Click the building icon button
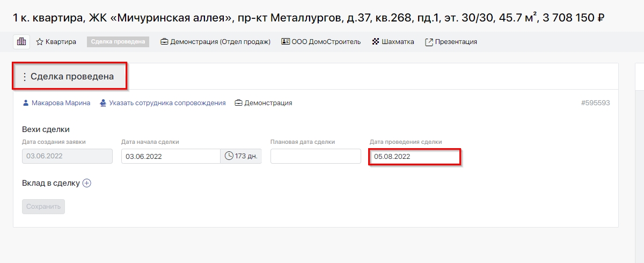Viewport: 644px width, 263px height. pos(21,42)
